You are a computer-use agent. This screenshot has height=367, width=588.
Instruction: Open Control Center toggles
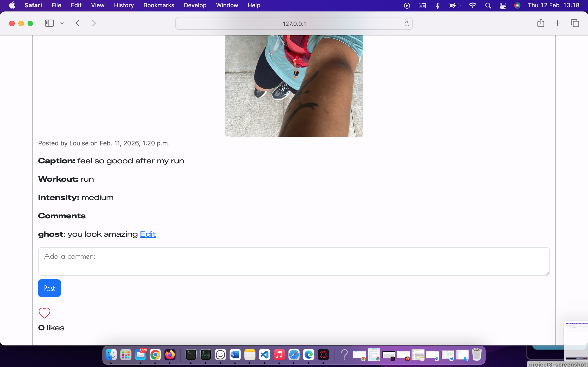tap(503, 5)
